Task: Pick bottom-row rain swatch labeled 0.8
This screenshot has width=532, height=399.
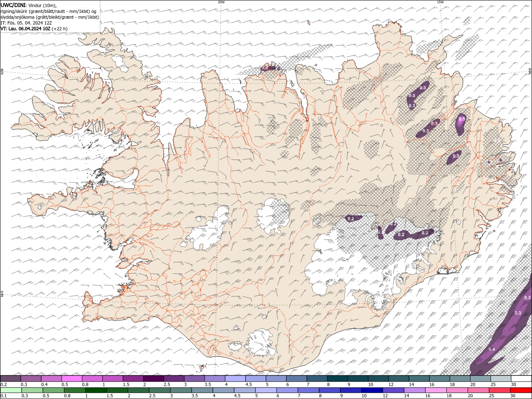Action: 74,390
